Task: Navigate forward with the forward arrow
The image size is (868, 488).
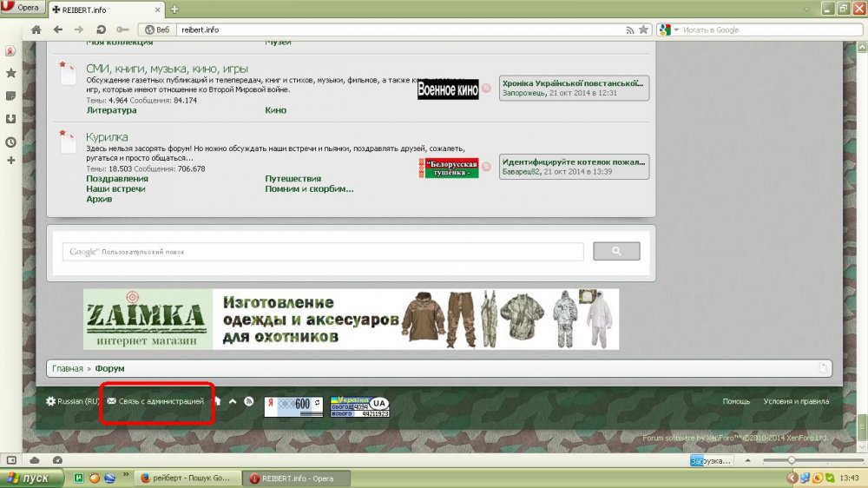Action: (79, 30)
